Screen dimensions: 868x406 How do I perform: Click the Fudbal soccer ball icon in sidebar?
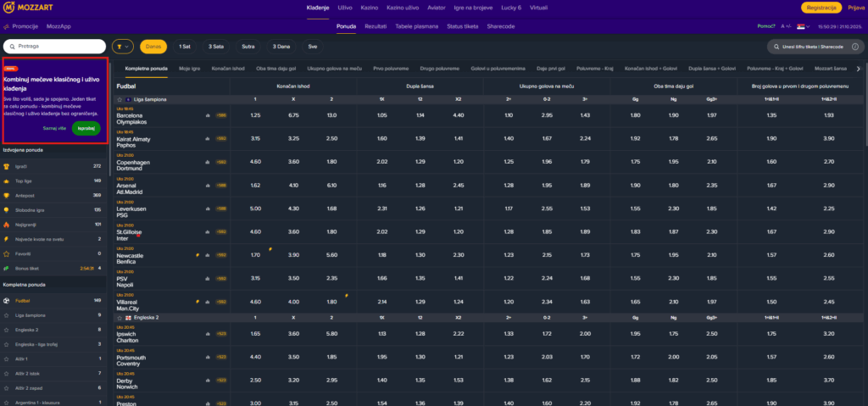coord(7,300)
